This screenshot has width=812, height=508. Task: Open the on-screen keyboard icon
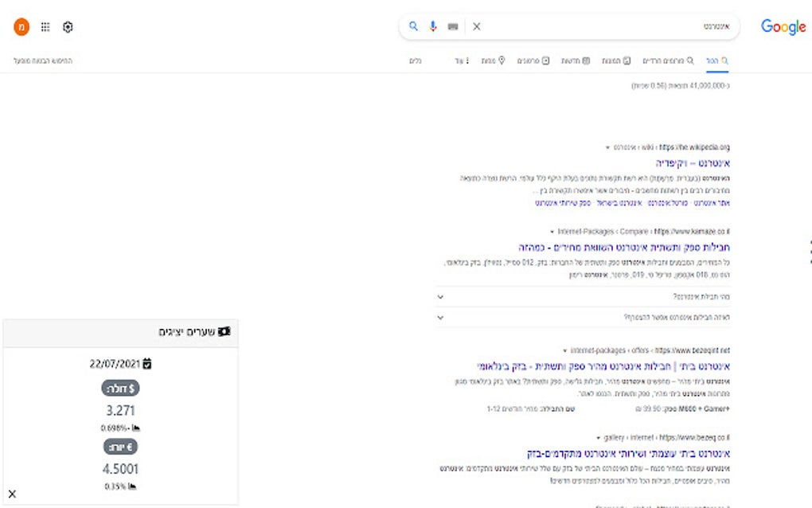pos(453,26)
